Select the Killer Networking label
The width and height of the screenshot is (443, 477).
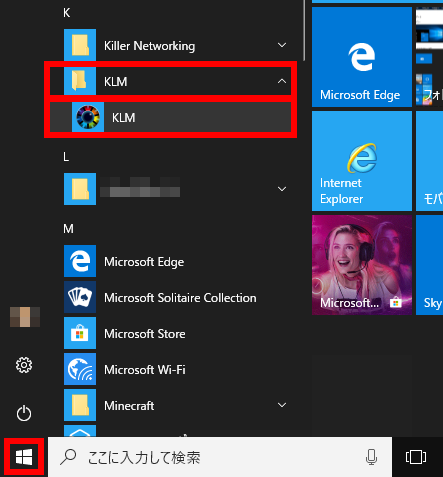(149, 46)
